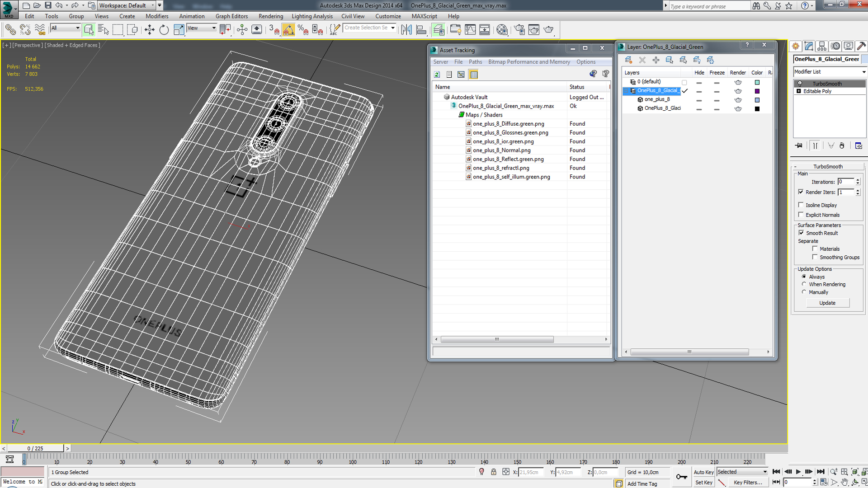This screenshot has width=868, height=488.
Task: Check Separate by Materials option
Action: (815, 249)
